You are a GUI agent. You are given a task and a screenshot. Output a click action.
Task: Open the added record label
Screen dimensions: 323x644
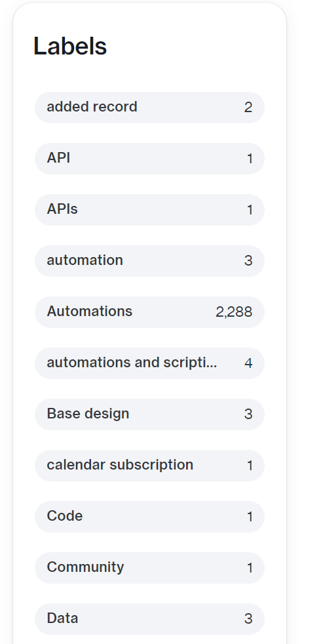(149, 107)
